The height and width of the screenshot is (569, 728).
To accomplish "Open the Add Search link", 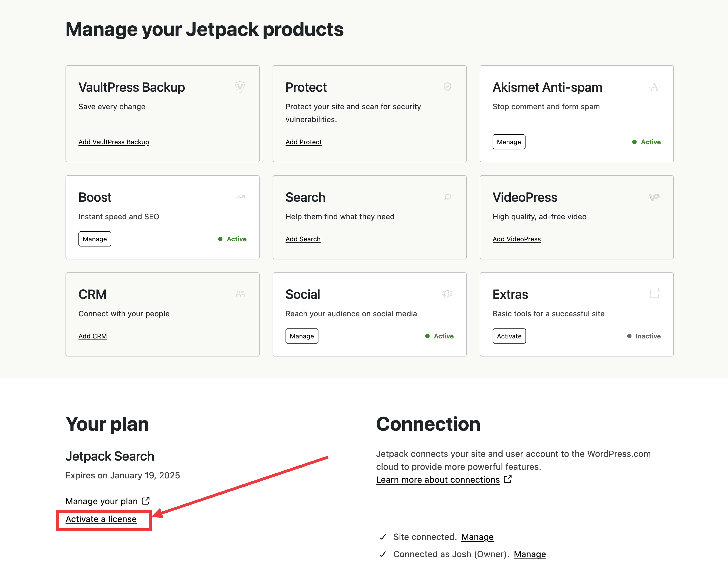I will (303, 239).
